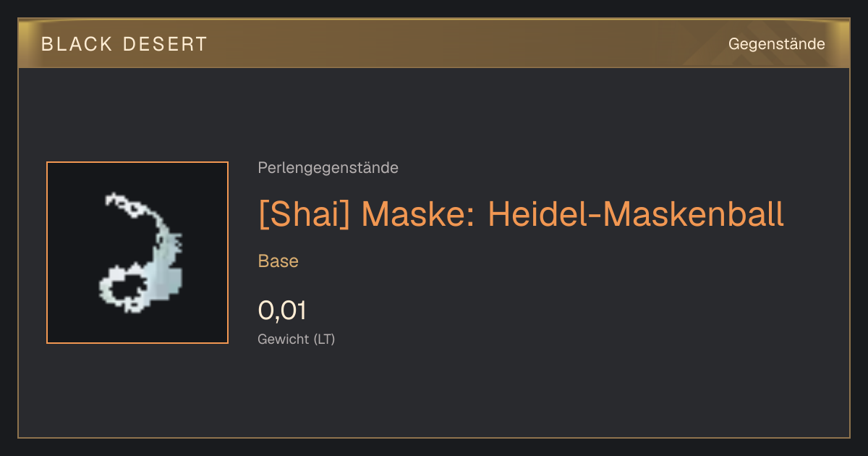
Task: Open the Perlengegenstände category label
Action: coord(328,168)
